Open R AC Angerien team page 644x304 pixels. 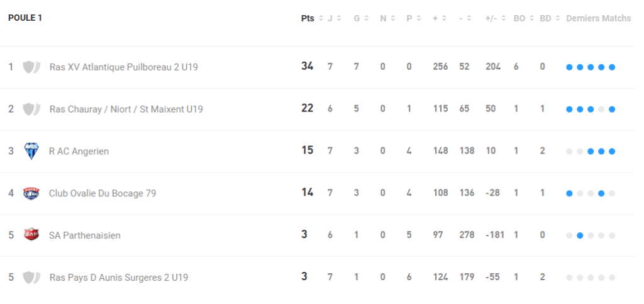[x=79, y=151]
